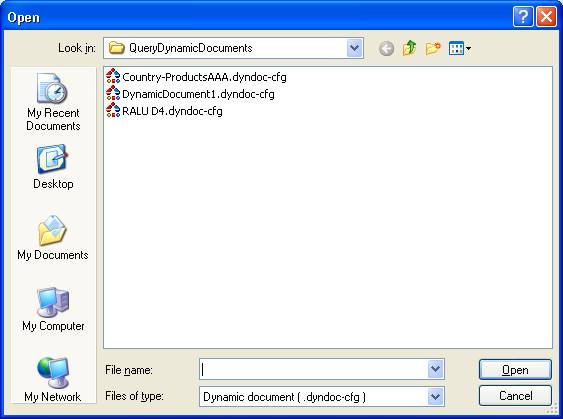Open My Recent Documents location
Image resolution: width=563 pixels, height=419 pixels.
[x=53, y=103]
